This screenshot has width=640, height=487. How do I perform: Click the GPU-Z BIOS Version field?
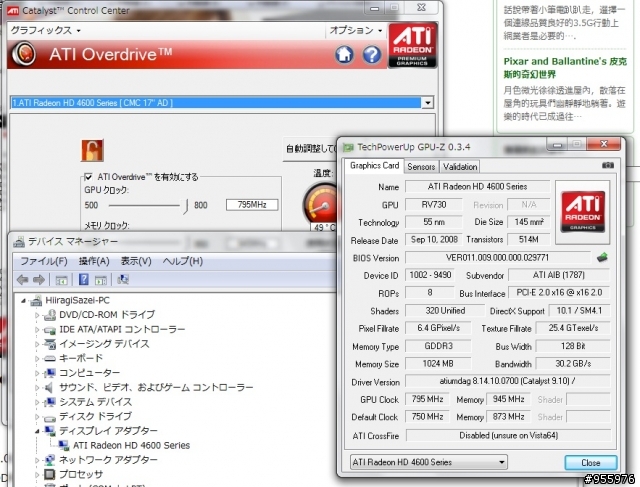497,258
